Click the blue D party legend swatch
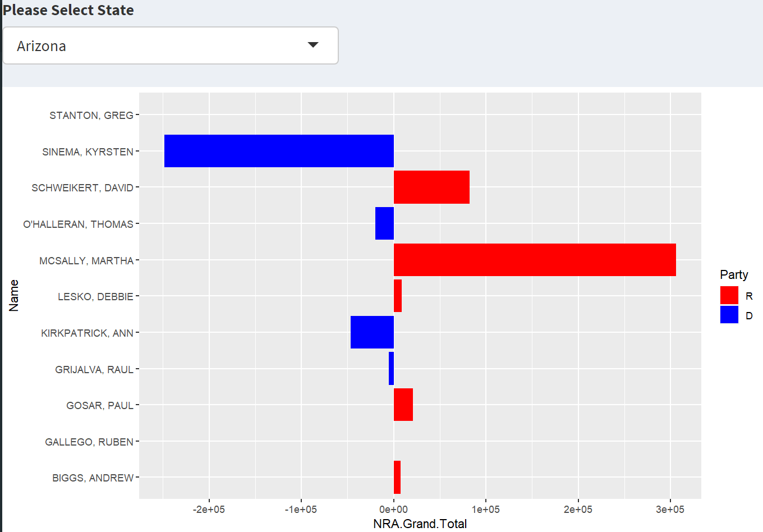 coord(729,315)
